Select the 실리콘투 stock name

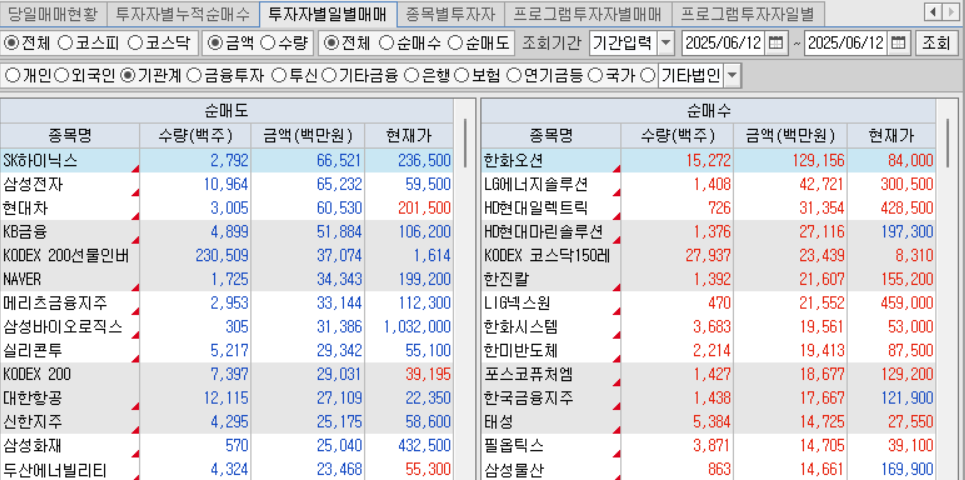point(33,351)
